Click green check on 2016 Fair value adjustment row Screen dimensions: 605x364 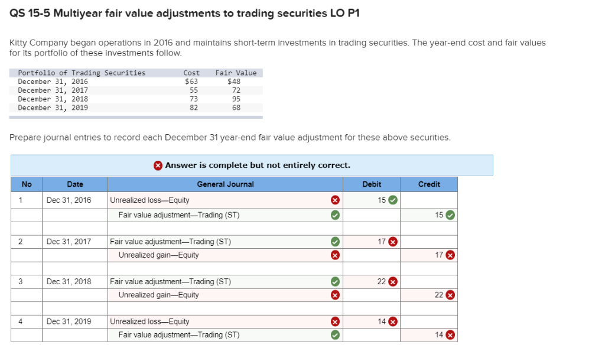[x=336, y=215]
